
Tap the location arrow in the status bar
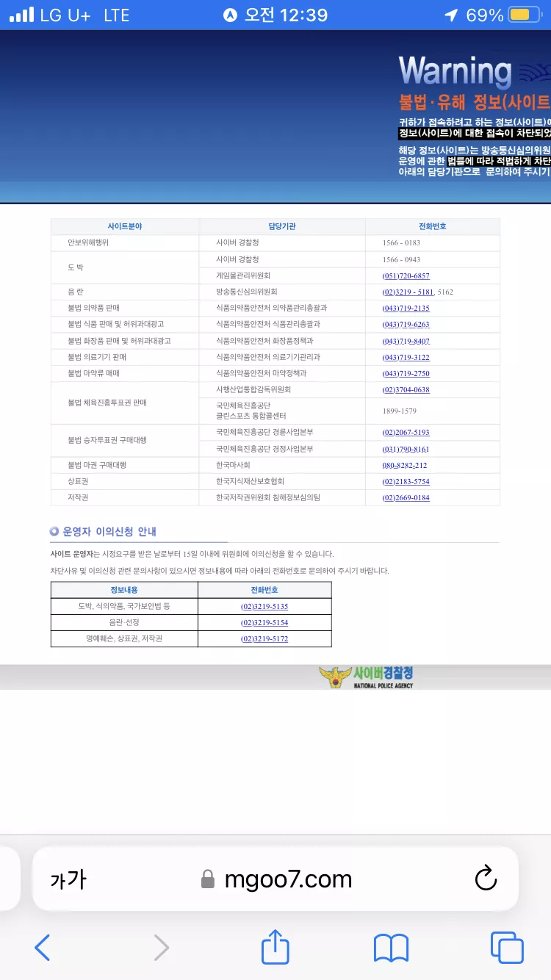tap(451, 15)
